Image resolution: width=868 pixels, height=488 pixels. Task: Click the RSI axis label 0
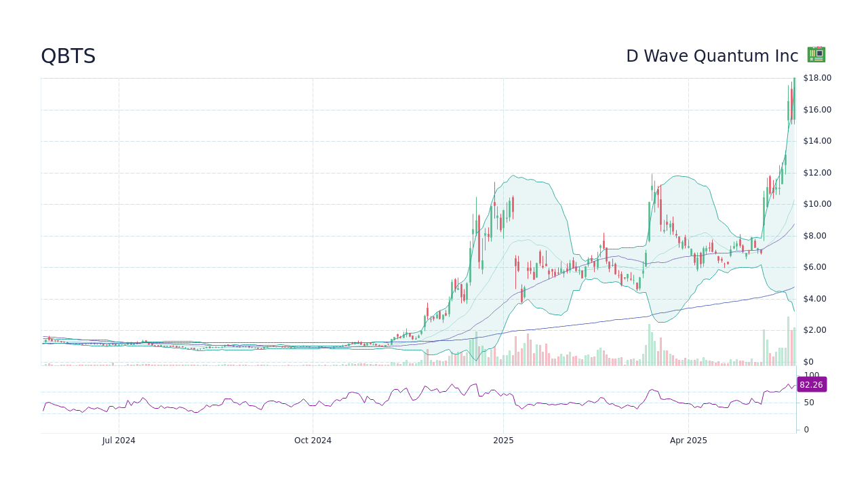pyautogui.click(x=806, y=430)
